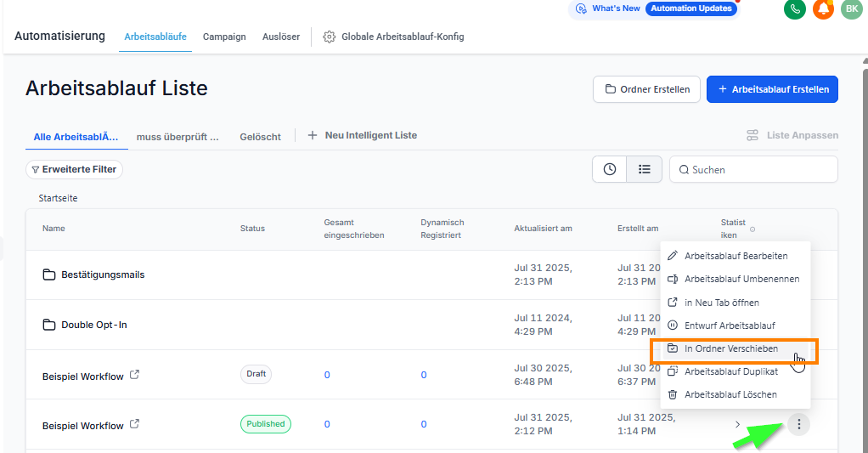Click Dynamisch Registriert 0 in Published row
Screen dimensions: 868x453
(424, 424)
